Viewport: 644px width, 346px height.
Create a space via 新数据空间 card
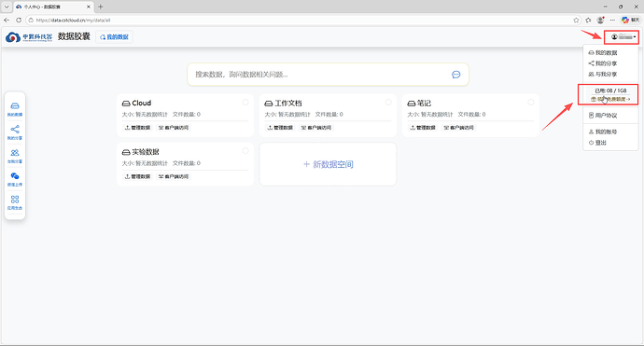pos(328,164)
